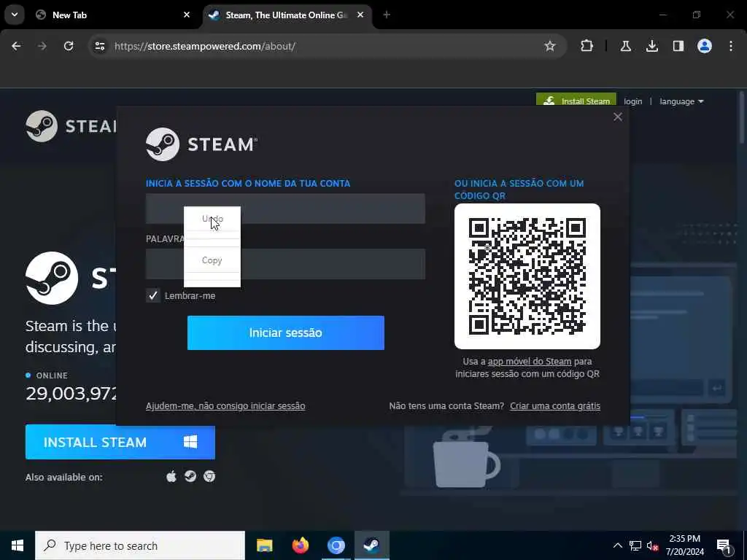Image resolution: width=747 pixels, height=560 pixels.
Task: Follow the app móvel do Steam link
Action: tap(530, 362)
